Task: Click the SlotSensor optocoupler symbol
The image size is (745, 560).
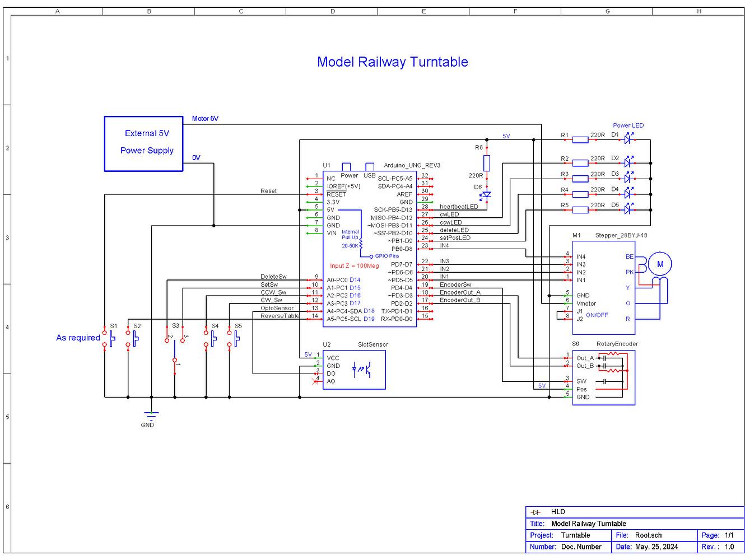Action: (x=361, y=369)
